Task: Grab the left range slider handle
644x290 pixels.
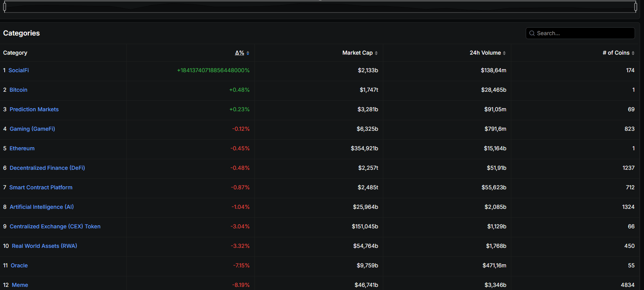Action: coord(4,7)
